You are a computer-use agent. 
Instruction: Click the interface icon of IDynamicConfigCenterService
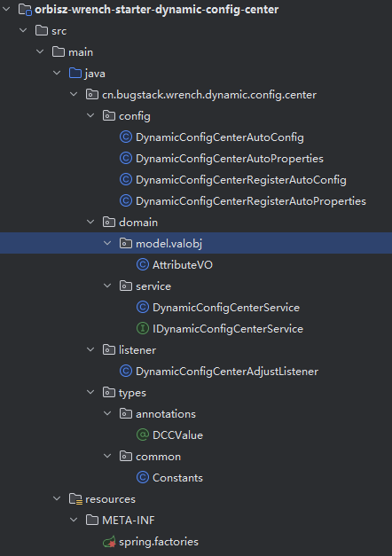[x=143, y=328]
